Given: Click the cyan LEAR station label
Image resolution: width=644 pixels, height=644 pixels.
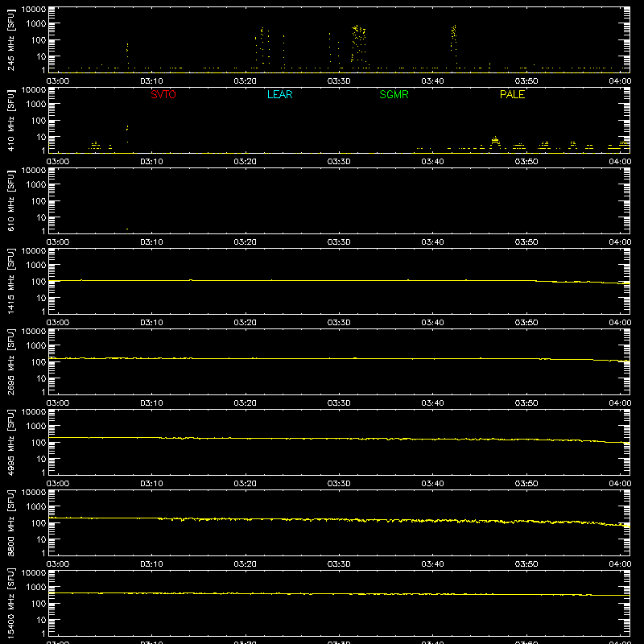Looking at the screenshot, I should pos(279,94).
